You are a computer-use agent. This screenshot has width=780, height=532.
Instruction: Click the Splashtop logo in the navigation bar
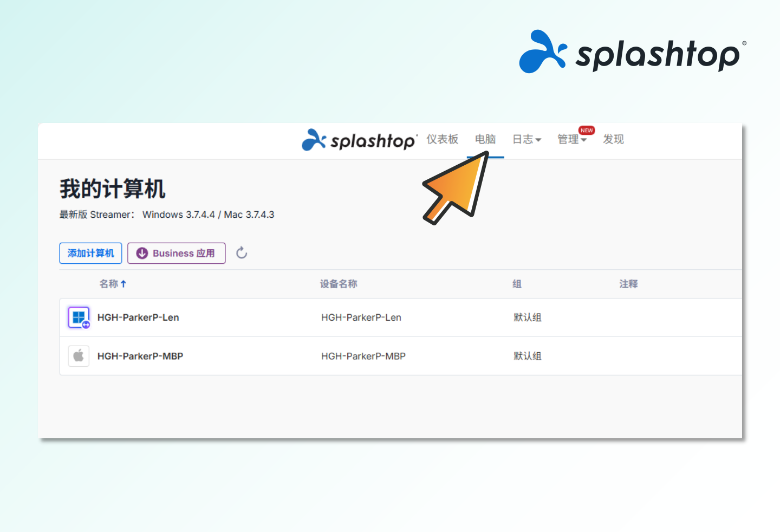coord(360,140)
